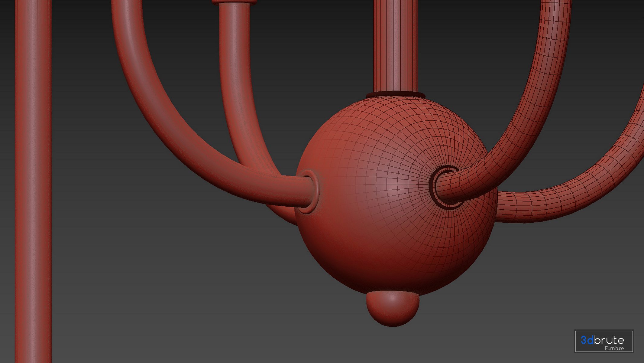
Task: Click the white 'brute' text in logo
Action: pyautogui.click(x=609, y=340)
